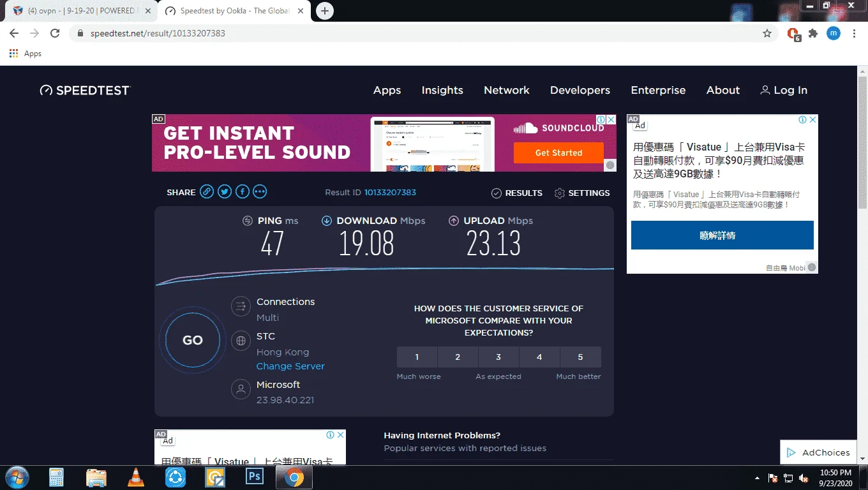Viewport: 868px width, 490px height.
Task: Switch to the ovpn browser tab
Action: [80, 11]
